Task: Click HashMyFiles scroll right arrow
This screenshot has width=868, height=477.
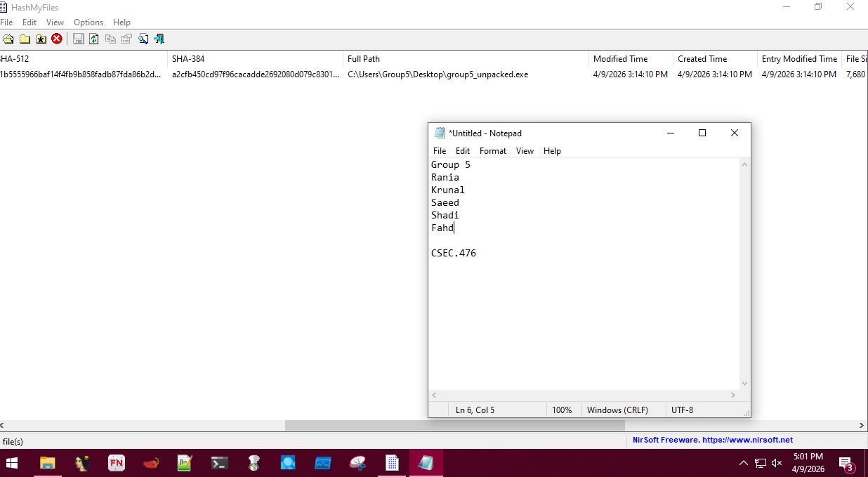Action: (862, 426)
